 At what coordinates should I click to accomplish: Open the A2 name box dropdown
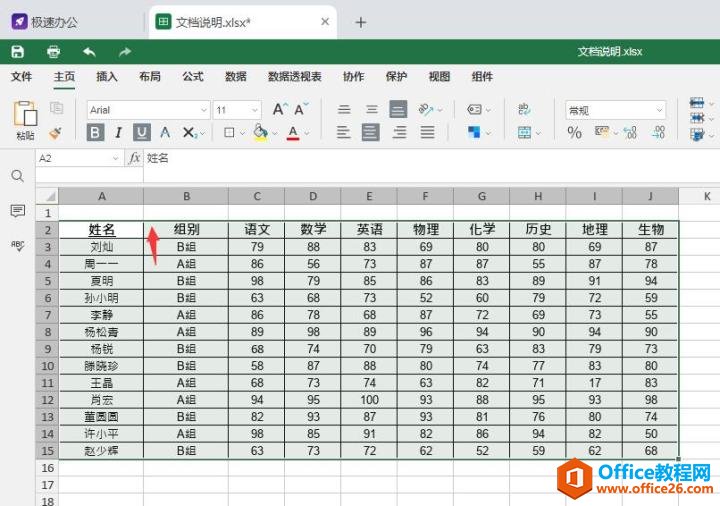pyautogui.click(x=115, y=159)
